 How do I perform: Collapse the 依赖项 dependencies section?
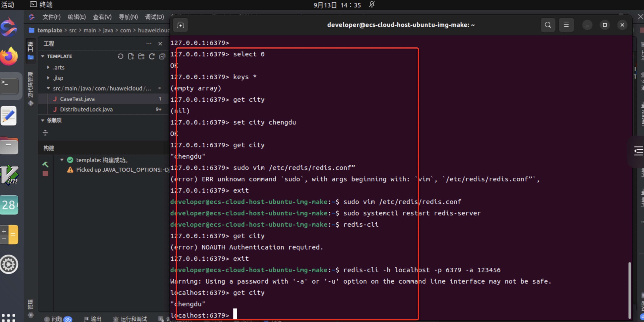[x=43, y=120]
